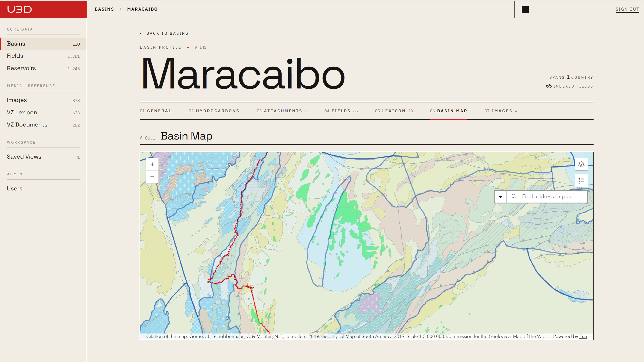
Task: Sign out of the application
Action: tap(627, 9)
